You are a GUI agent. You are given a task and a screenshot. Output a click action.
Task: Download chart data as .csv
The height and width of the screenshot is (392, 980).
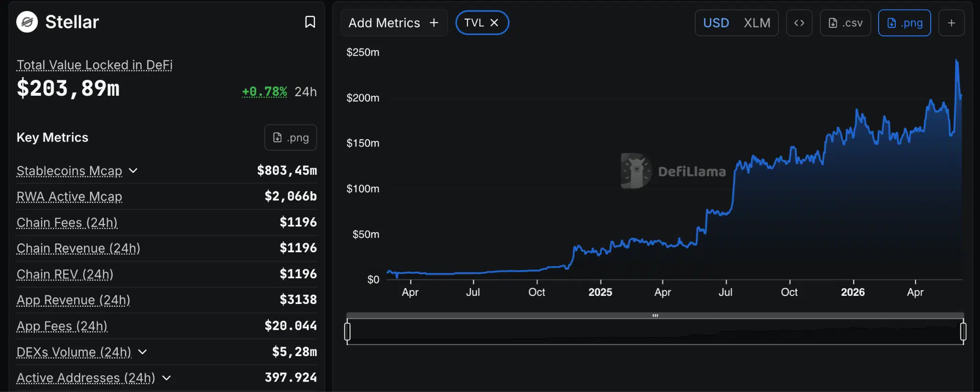(x=846, y=23)
